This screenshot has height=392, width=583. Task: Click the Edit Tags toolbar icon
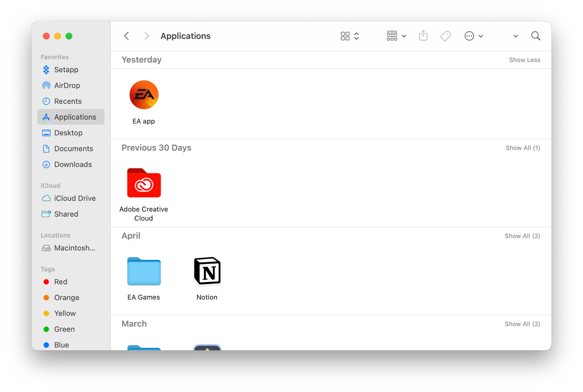click(445, 36)
